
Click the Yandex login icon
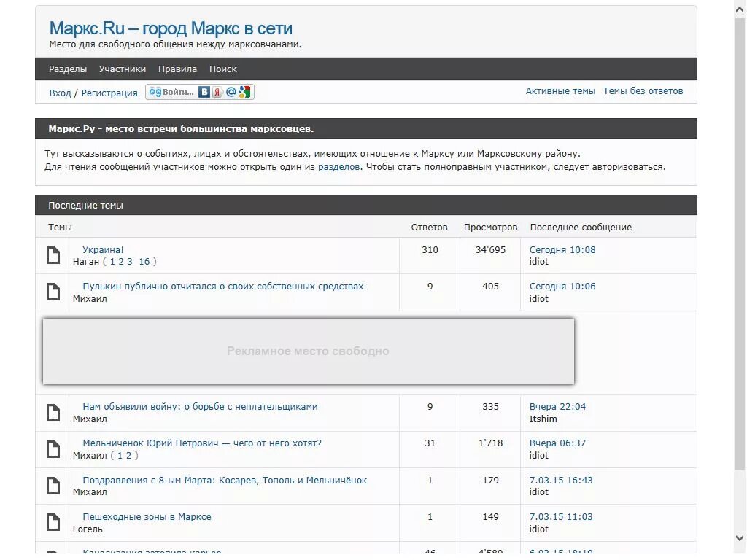(217, 92)
